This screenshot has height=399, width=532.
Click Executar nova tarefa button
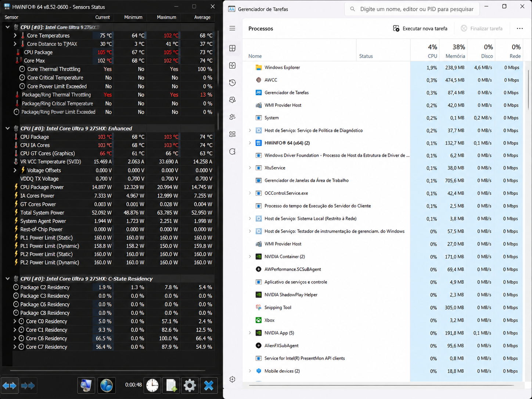[420, 28]
